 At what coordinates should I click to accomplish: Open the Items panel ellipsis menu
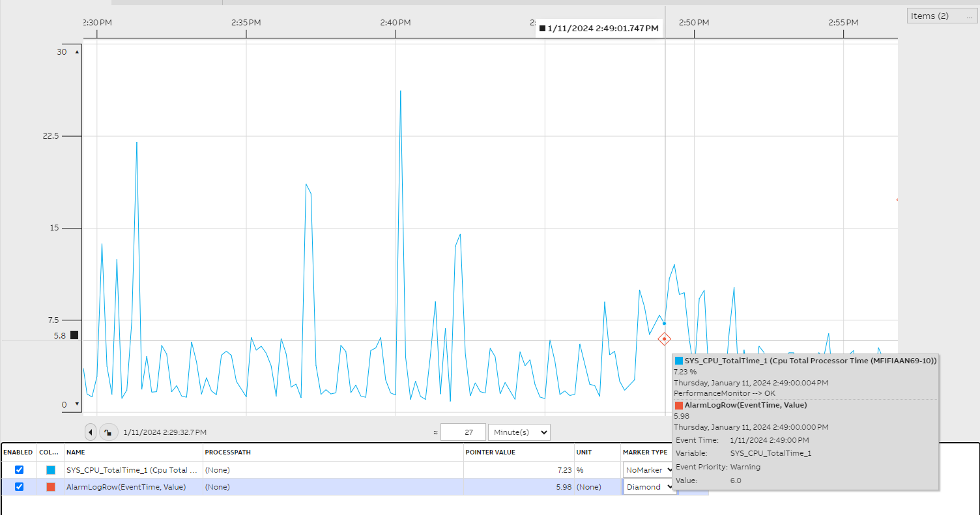968,16
